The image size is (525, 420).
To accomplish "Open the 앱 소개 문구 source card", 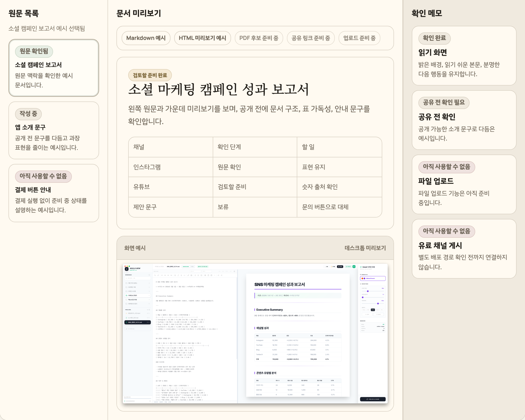I will (x=54, y=130).
